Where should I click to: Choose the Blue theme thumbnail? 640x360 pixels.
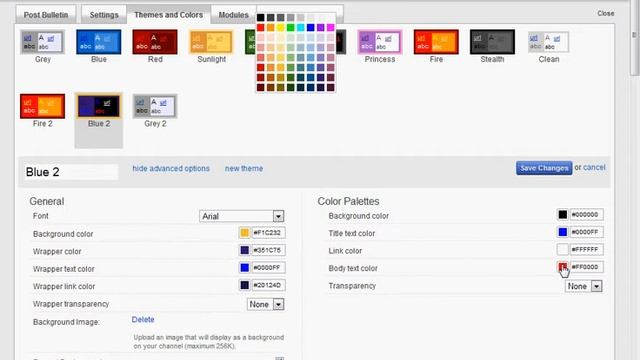(x=99, y=42)
